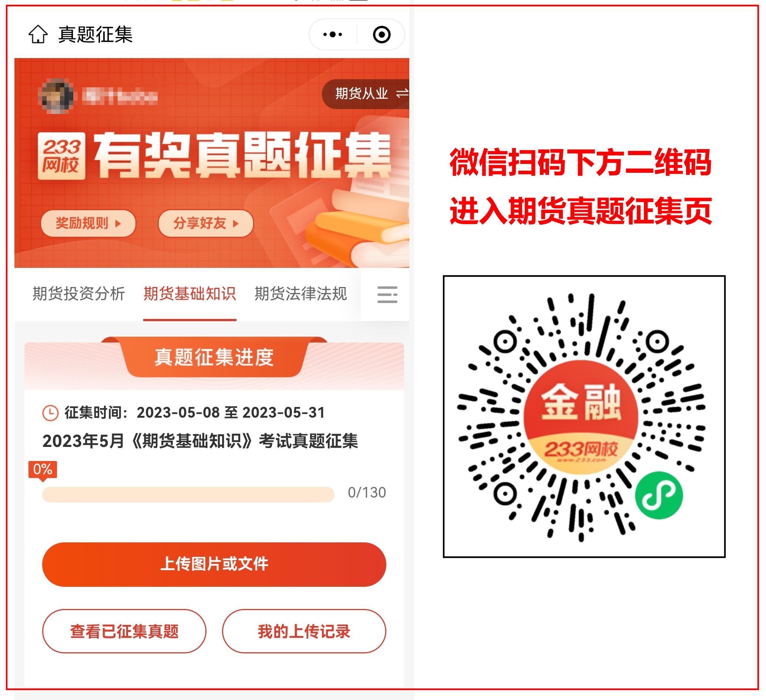Switch exam type via 期货从业 selector

(366, 94)
